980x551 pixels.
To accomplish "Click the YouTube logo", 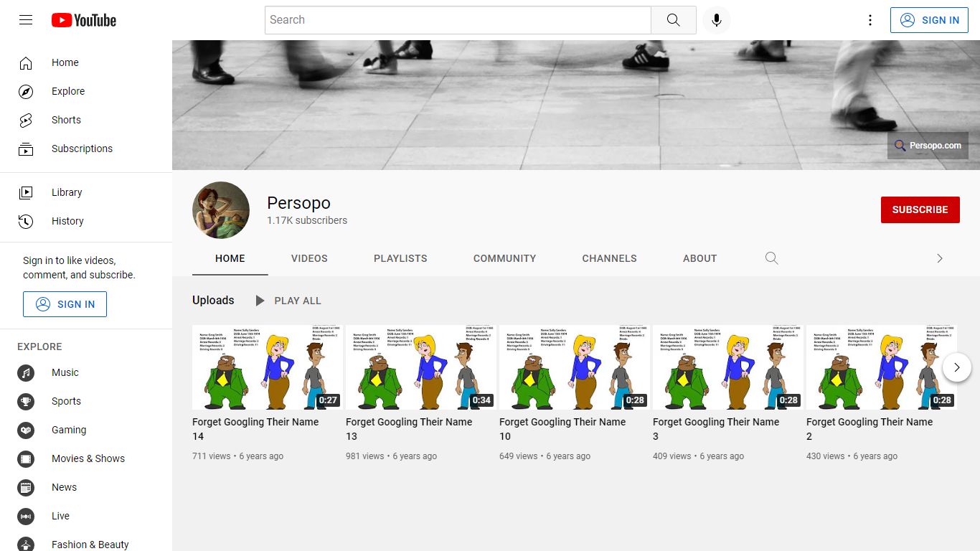I will [x=84, y=20].
